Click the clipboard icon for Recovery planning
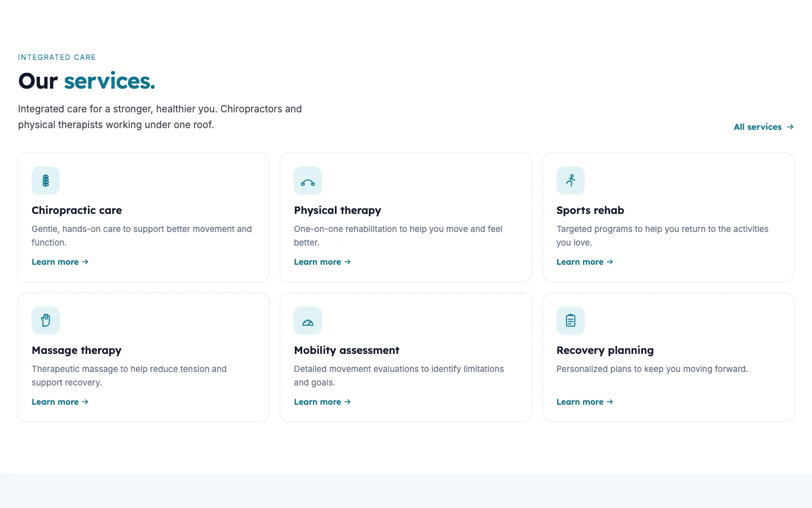812x508 pixels. coord(571,321)
